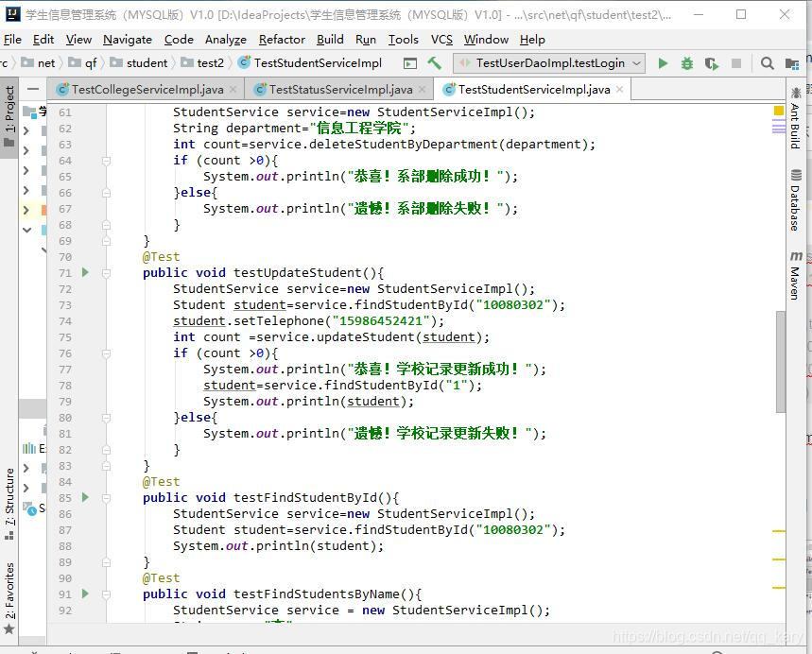Toggle the 2: Favorites tool window
812x654 pixels.
pos(9,598)
